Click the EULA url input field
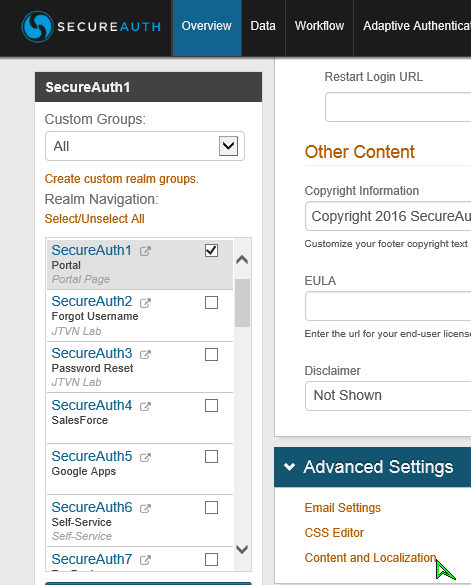Viewport: 471px width, 585px height. tap(388, 306)
